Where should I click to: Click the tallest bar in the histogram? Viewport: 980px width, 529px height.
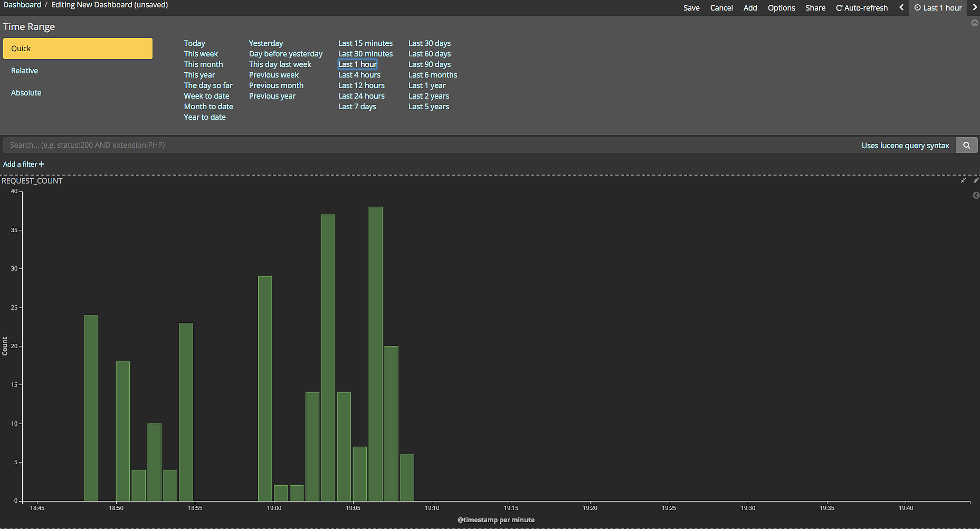tap(375, 353)
